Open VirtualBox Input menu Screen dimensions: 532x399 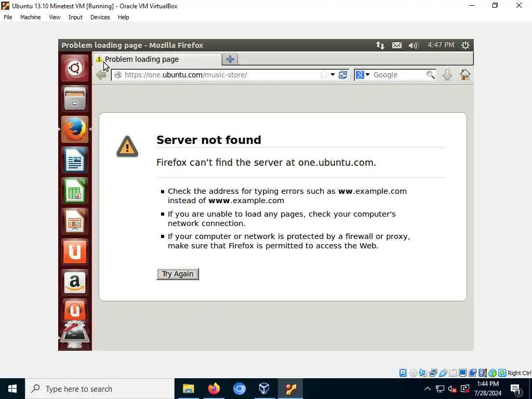pos(75,17)
